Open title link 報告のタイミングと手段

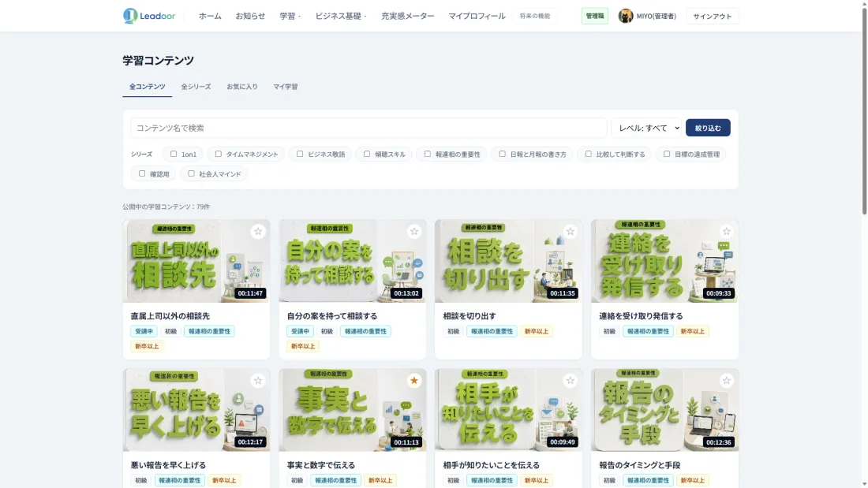coord(639,465)
